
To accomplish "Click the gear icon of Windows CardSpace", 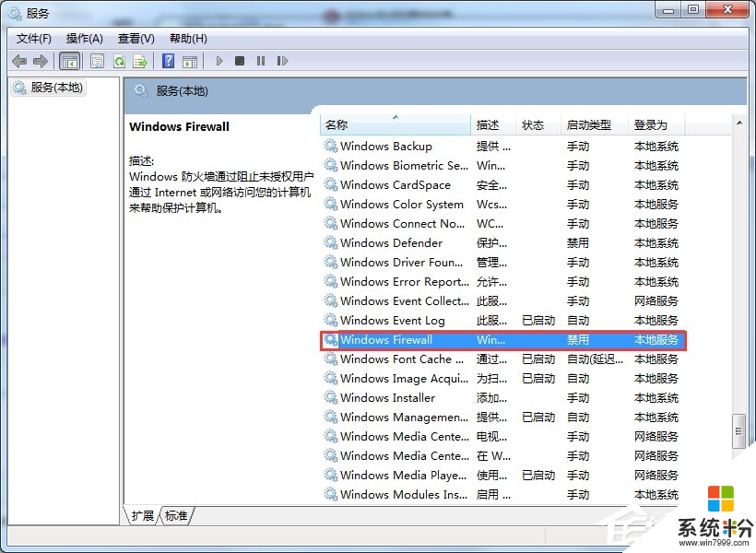I will tap(331, 184).
